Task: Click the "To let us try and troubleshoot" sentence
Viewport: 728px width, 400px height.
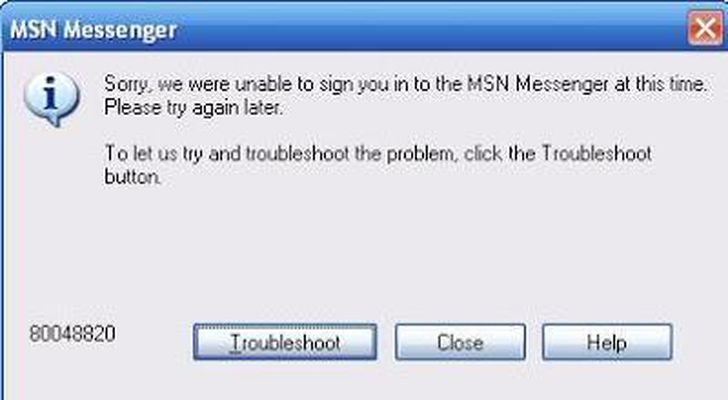Action: coord(378,154)
